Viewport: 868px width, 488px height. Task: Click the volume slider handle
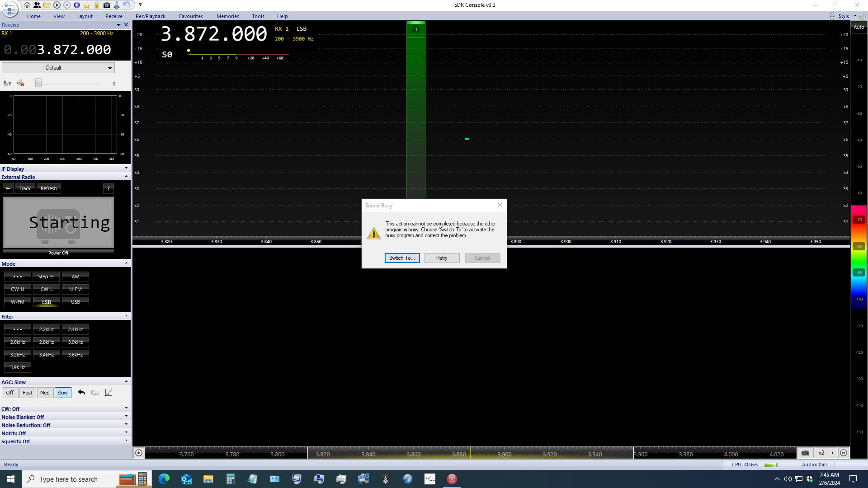point(38,83)
